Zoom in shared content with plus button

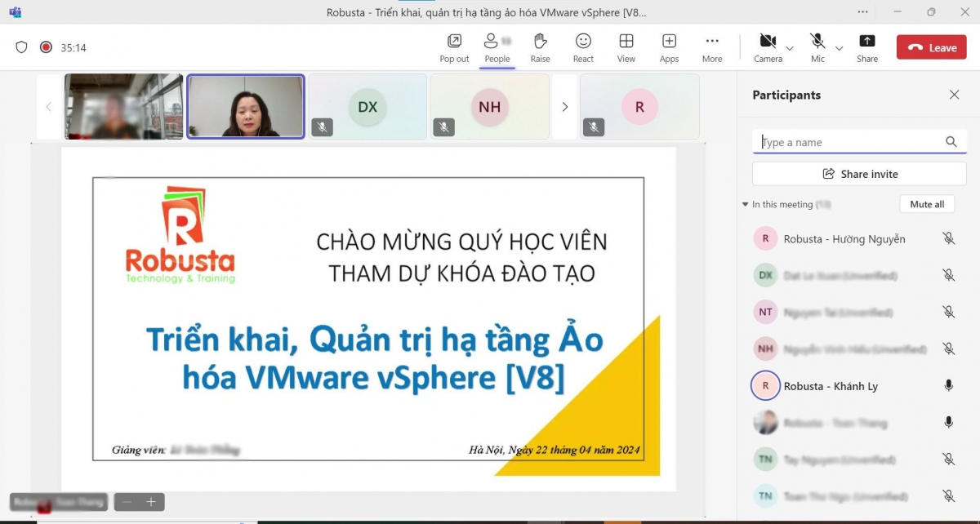151,502
